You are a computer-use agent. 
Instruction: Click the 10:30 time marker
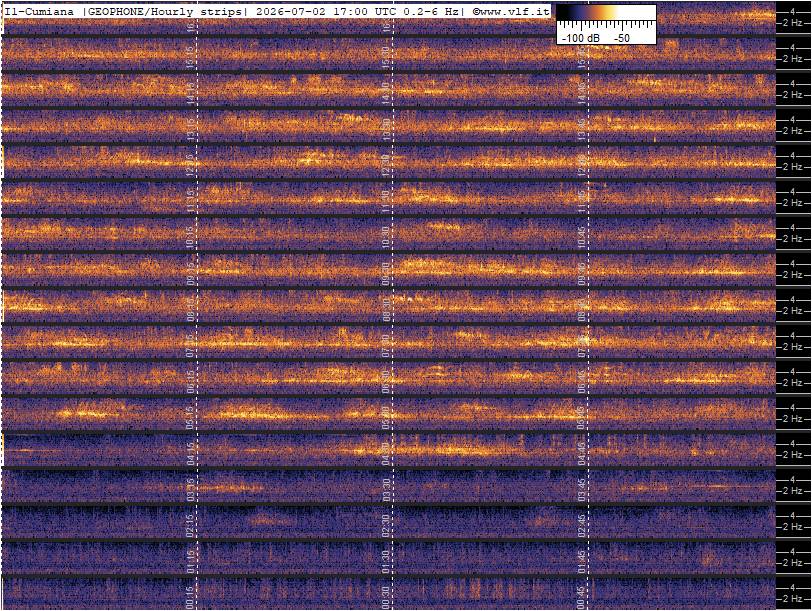[386, 237]
